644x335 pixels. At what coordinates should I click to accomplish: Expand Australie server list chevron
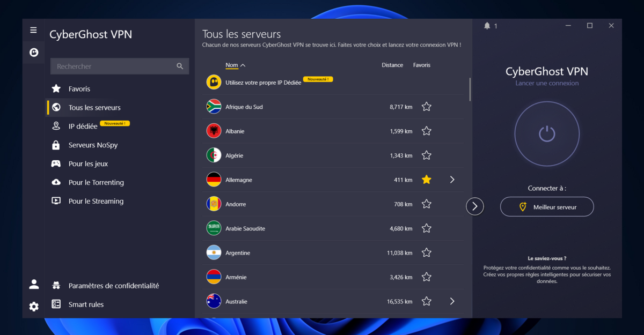(x=452, y=301)
